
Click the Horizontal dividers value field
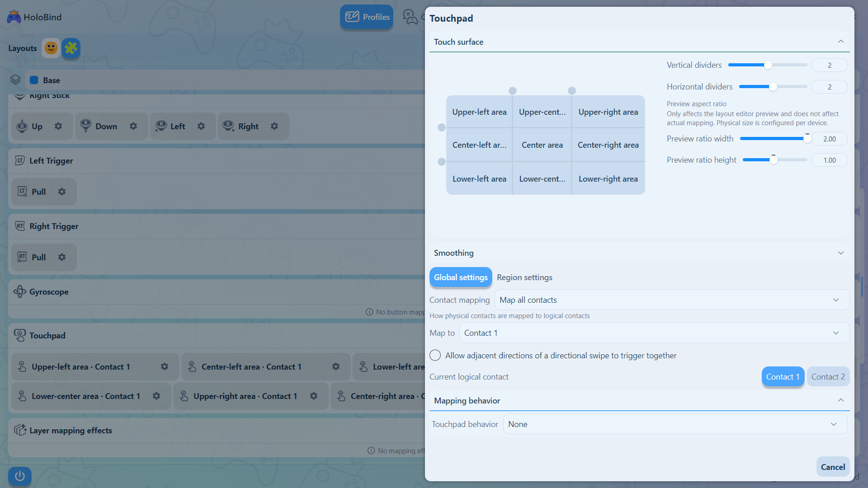(x=829, y=87)
